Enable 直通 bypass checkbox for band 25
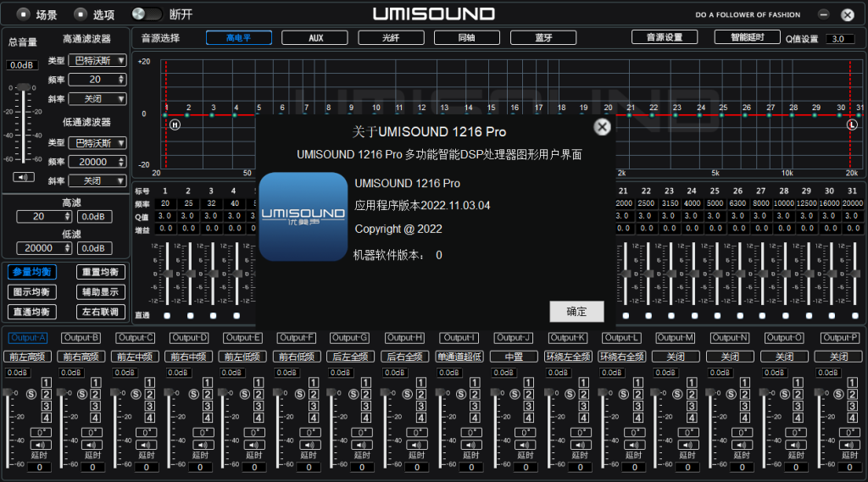Image resolution: width=868 pixels, height=482 pixels. click(717, 315)
